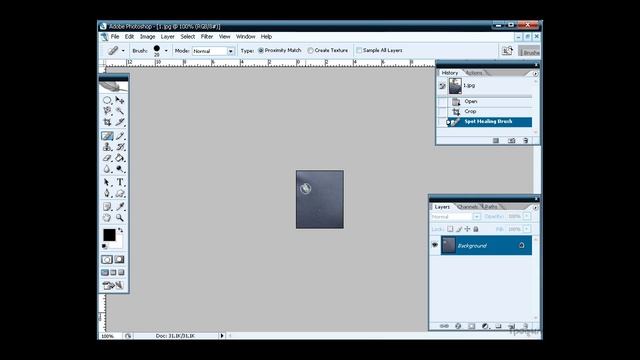The height and width of the screenshot is (360, 640).
Task: Click Jump to ImageReady icon
Action: point(113,285)
